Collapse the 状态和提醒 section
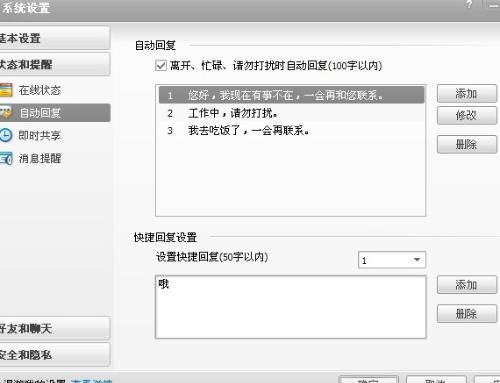Screen dimensions: 500x383 point(55,64)
